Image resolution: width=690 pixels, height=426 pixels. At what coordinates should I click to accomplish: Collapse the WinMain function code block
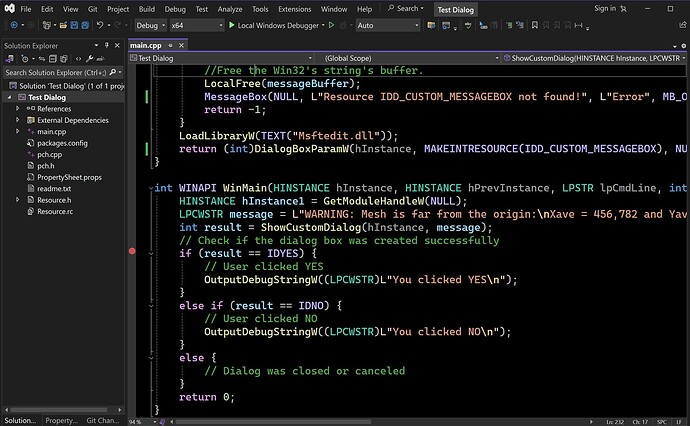pyautogui.click(x=150, y=188)
